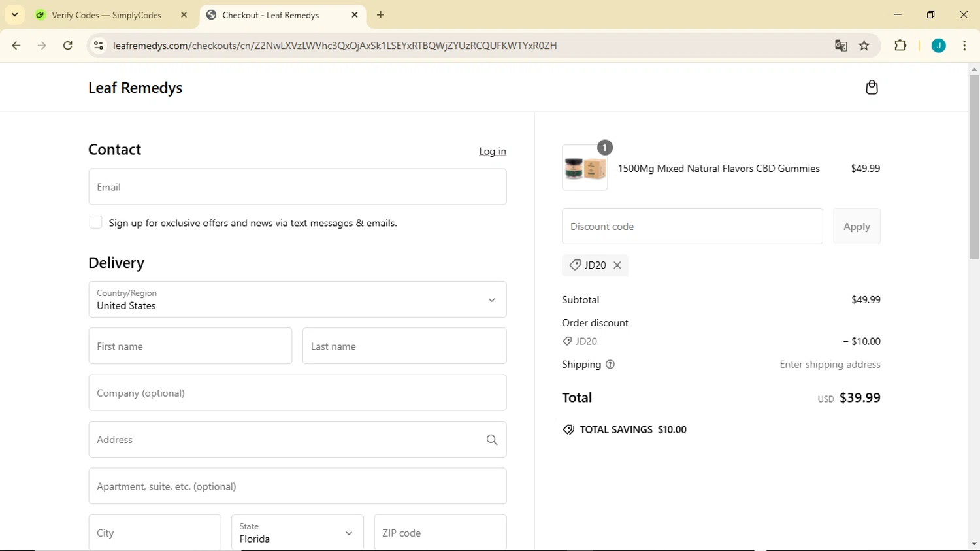The image size is (980, 551).
Task: Close the Checkout Leaf Remedys tab
Action: (x=355, y=15)
